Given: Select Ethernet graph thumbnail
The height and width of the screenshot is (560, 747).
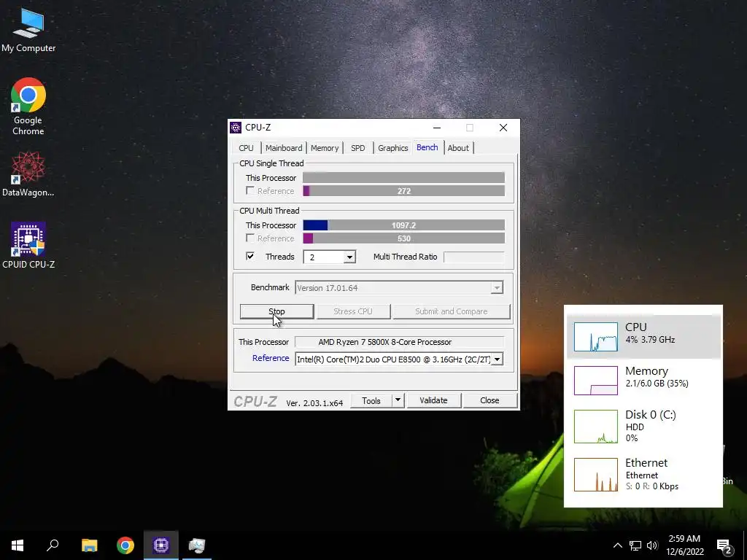Looking at the screenshot, I should pyautogui.click(x=595, y=475).
